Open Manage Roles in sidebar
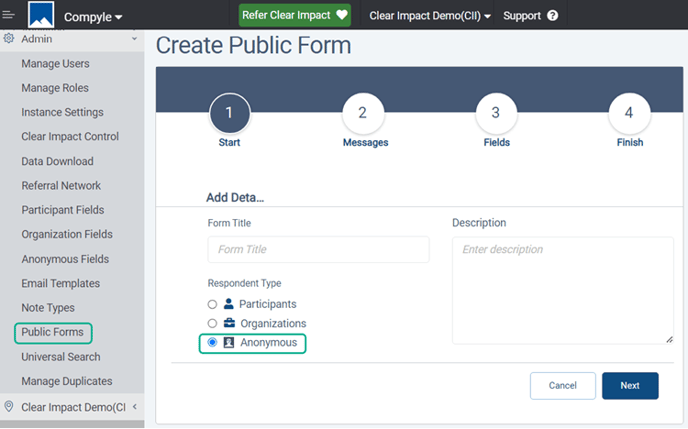Screen dimensions: 688x429 pos(55,88)
